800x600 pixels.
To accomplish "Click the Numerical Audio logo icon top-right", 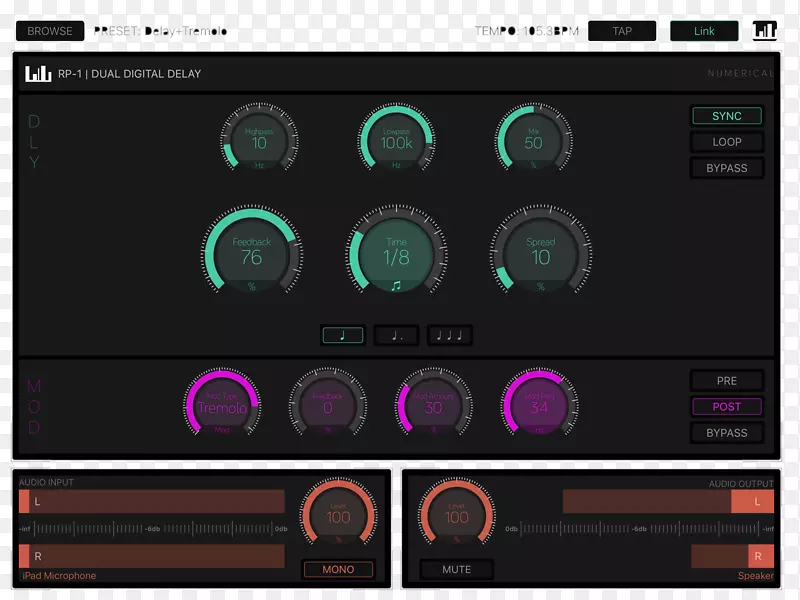I will (x=764, y=31).
